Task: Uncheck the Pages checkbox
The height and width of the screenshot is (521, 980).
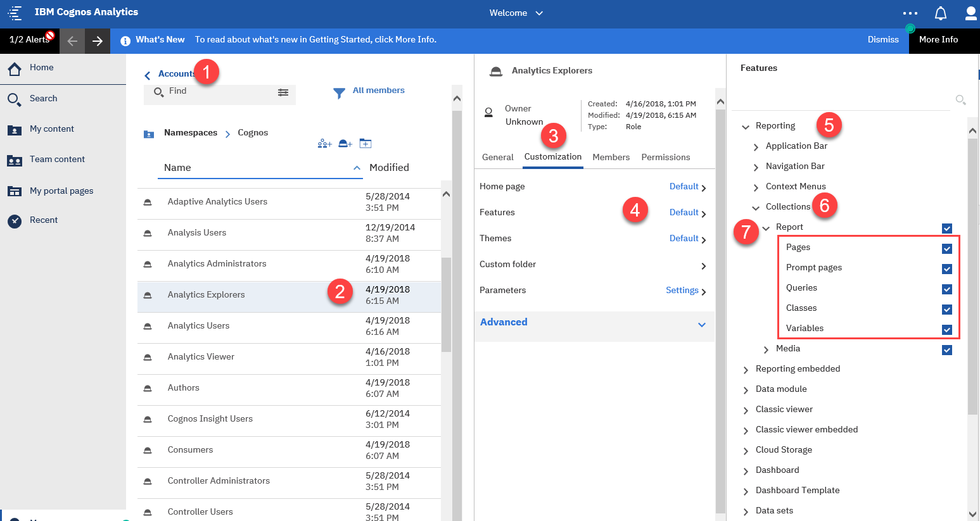Action: coord(946,249)
